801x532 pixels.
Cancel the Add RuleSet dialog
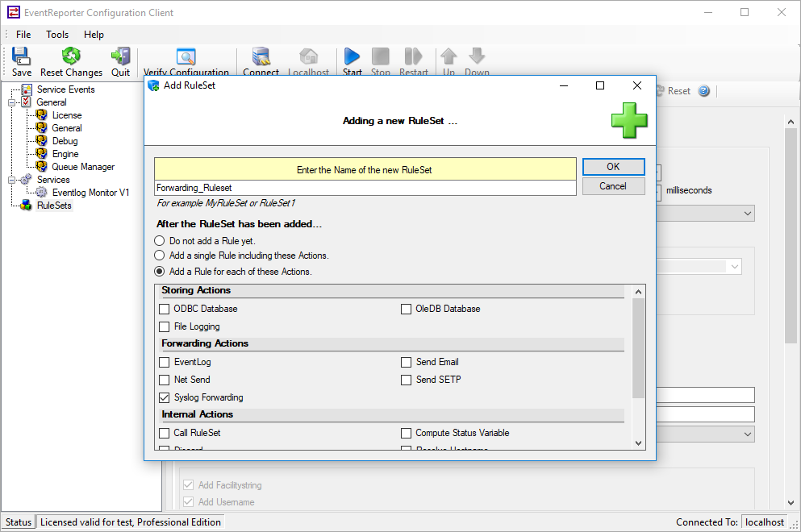tap(614, 186)
